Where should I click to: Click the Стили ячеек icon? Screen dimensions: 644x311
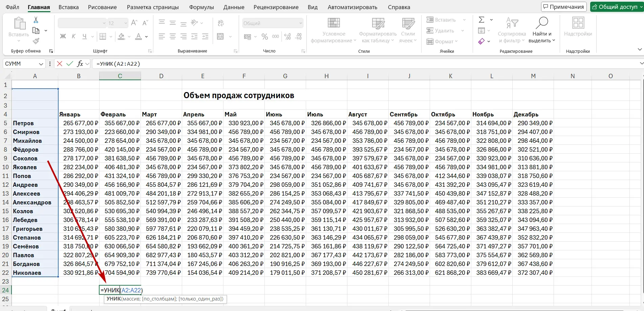408,24
